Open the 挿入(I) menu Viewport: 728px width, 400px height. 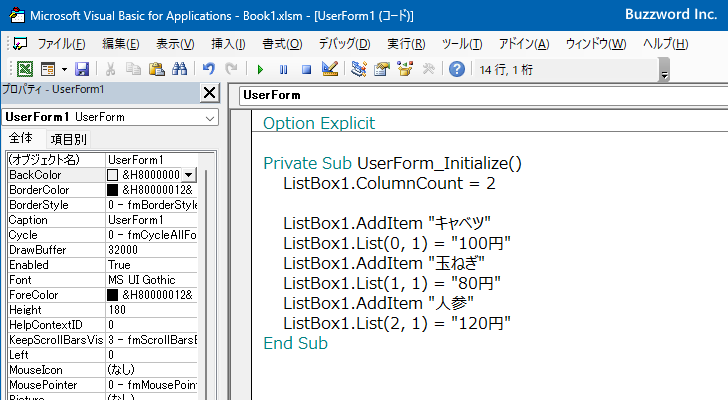point(228,44)
